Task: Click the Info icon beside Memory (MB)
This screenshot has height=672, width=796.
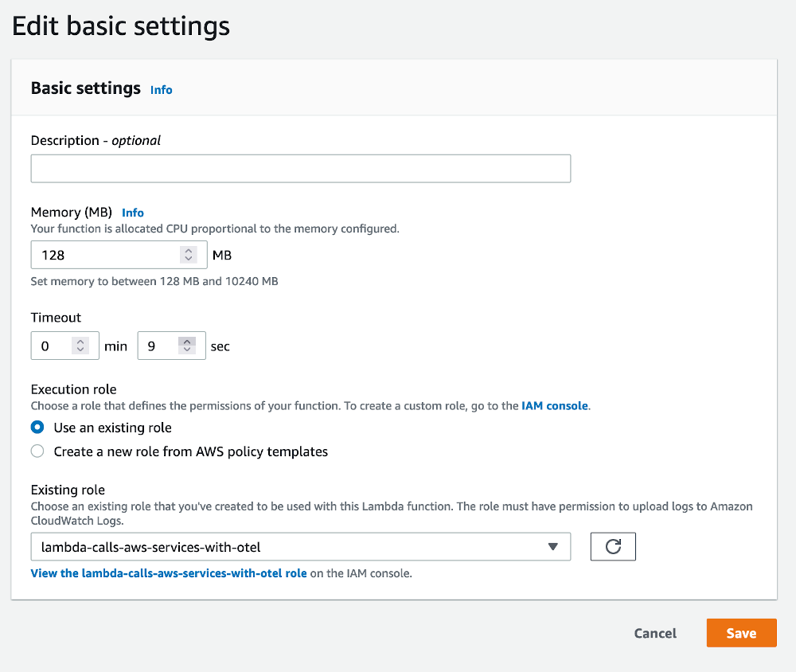Action: [x=132, y=213]
